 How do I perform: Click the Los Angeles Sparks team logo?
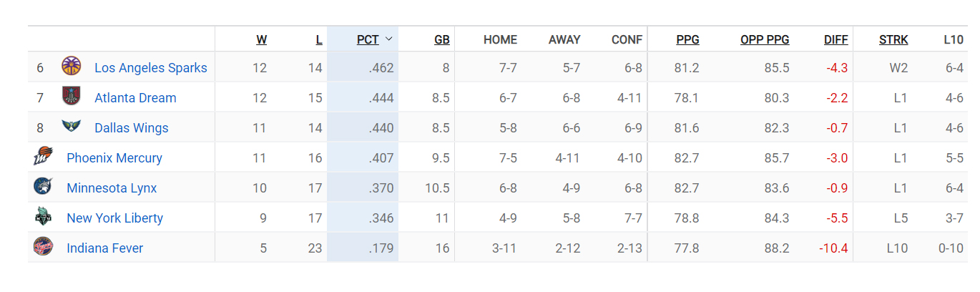(72, 67)
